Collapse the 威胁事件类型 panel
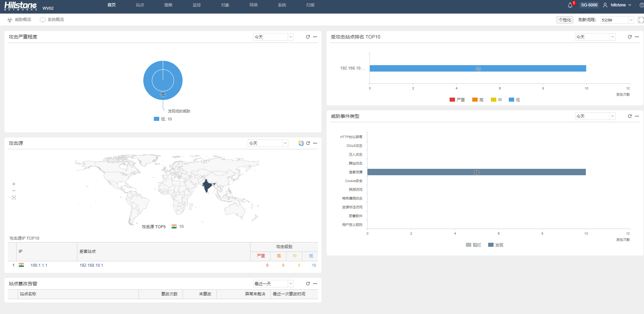644x314 pixels. (x=637, y=116)
